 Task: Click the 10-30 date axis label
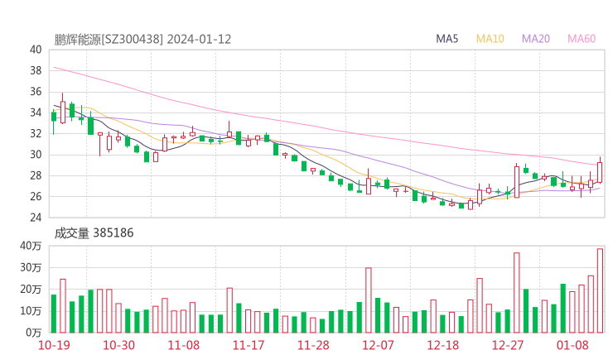coord(118,345)
